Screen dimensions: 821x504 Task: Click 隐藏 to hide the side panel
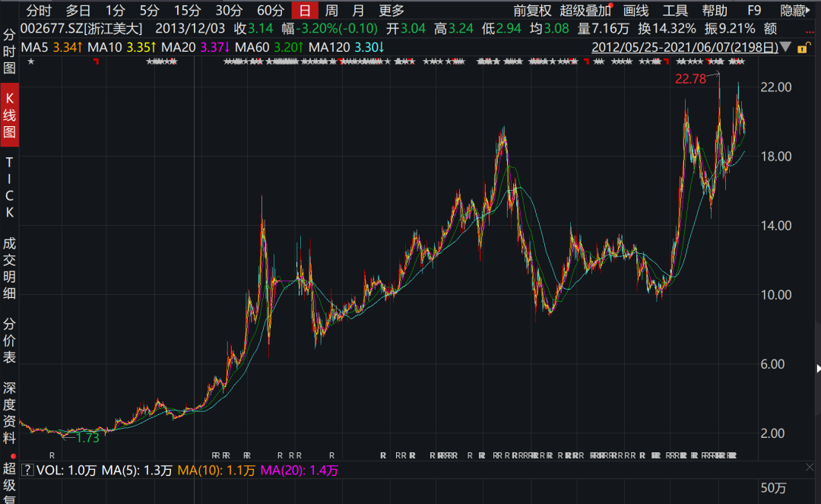click(x=795, y=11)
